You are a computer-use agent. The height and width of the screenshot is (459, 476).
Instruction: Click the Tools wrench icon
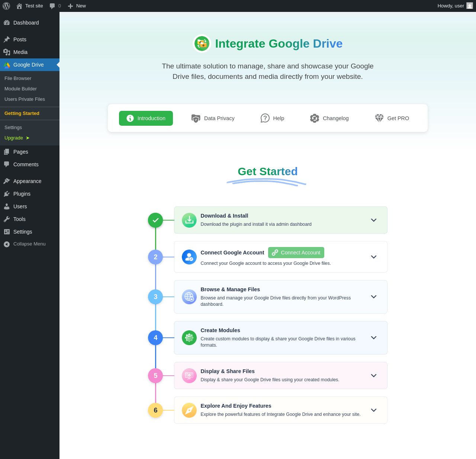7,219
